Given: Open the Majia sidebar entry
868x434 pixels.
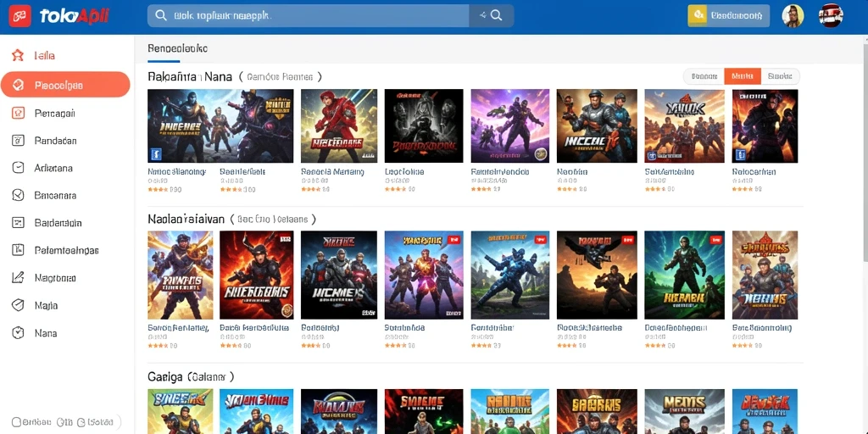Looking at the screenshot, I should [65, 305].
